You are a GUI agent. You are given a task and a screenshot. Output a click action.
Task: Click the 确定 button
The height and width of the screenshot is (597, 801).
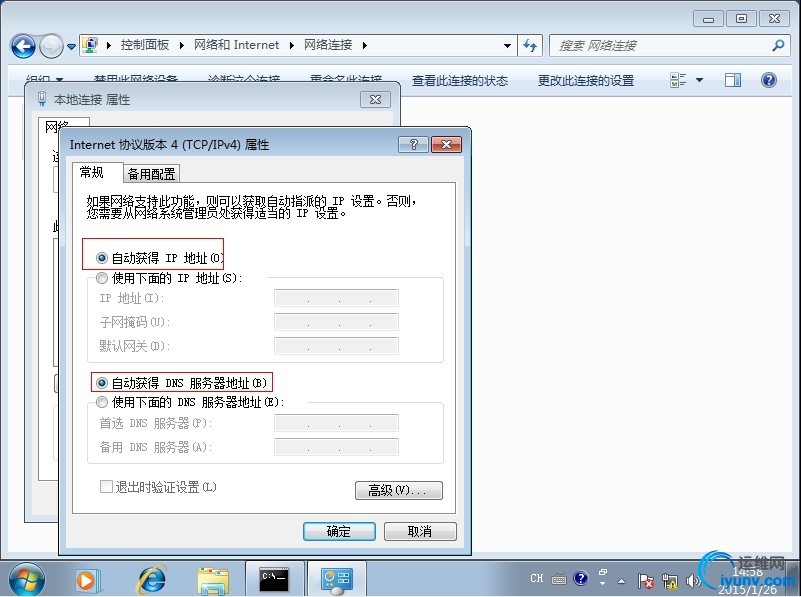point(339,531)
